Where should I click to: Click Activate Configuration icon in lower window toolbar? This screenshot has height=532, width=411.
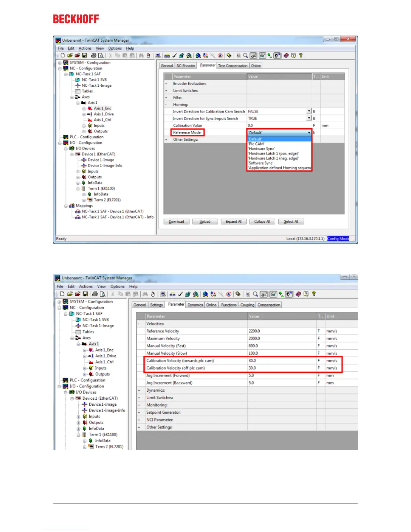[x=188, y=294]
